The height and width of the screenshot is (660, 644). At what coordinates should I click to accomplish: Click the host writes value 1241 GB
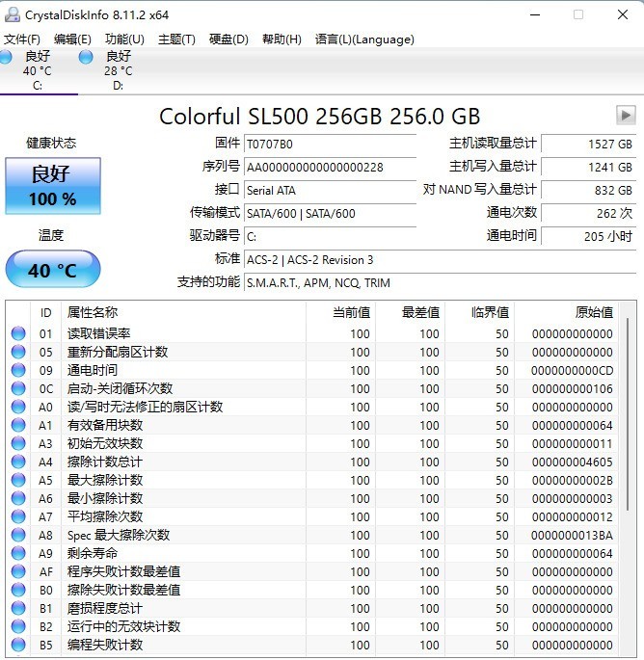click(x=588, y=167)
